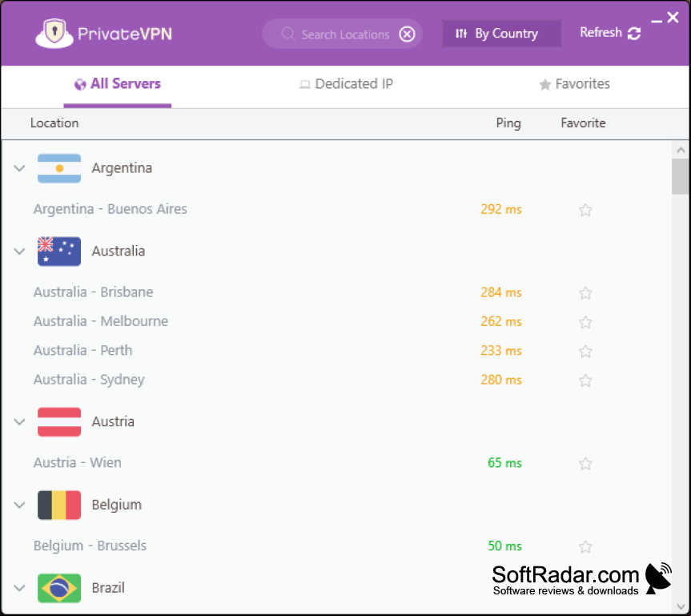The image size is (691, 616).
Task: Click the 292 ms ping value
Action: [x=501, y=209]
